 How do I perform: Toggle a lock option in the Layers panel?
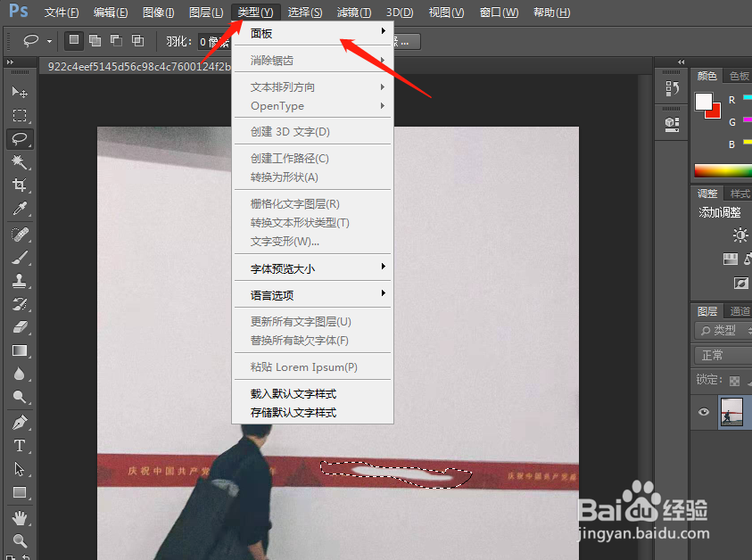tap(733, 379)
